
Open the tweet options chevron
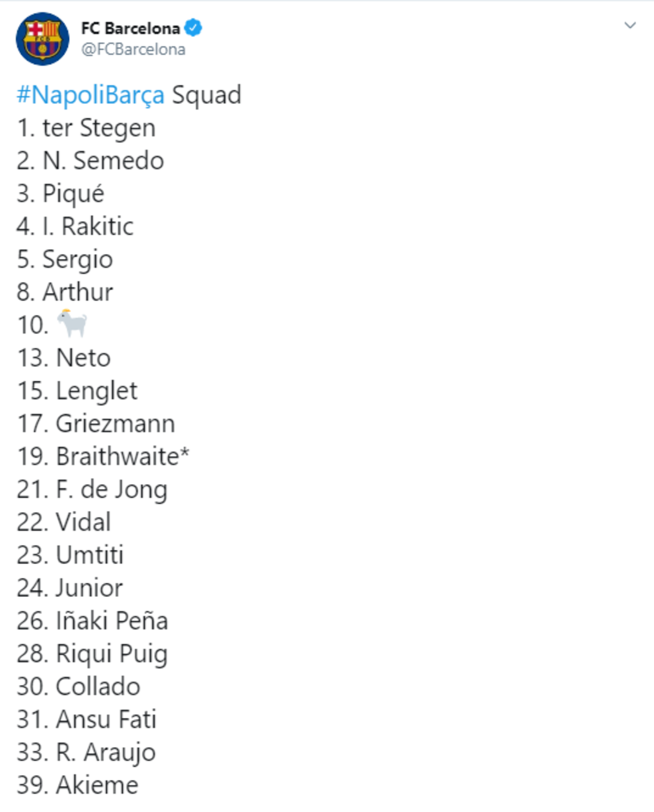point(630,26)
